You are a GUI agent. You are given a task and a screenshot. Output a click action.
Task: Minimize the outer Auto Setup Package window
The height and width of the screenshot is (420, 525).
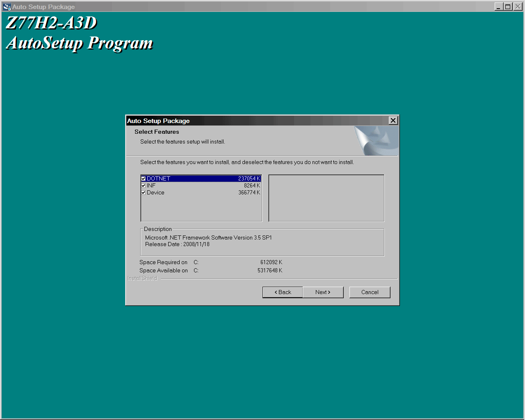click(x=498, y=7)
